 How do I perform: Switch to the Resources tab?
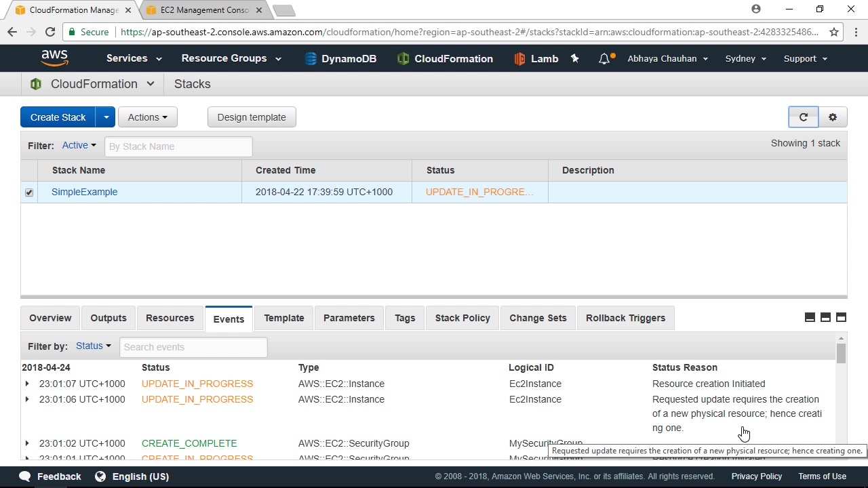[x=170, y=318]
